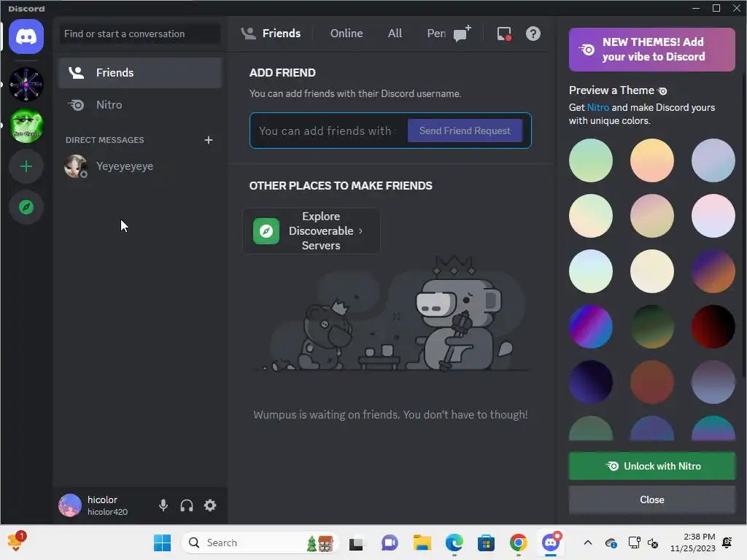Viewport: 747px width, 560px height.
Task: Open the notification bell in the tray
Action: pyautogui.click(x=727, y=542)
